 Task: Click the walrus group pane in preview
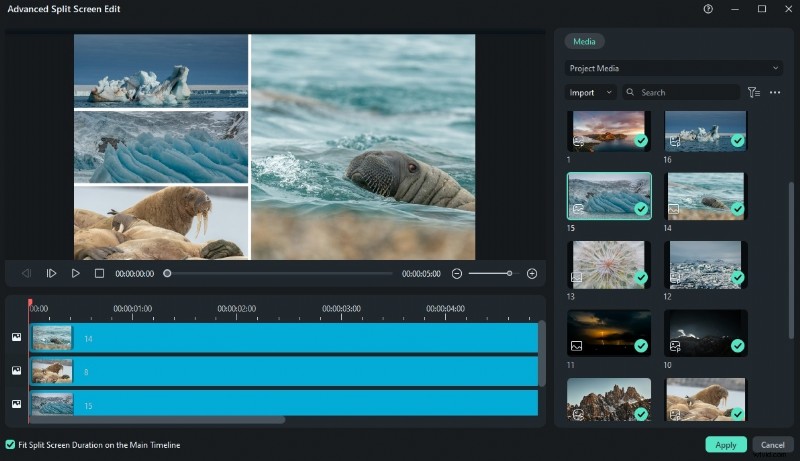click(161, 223)
